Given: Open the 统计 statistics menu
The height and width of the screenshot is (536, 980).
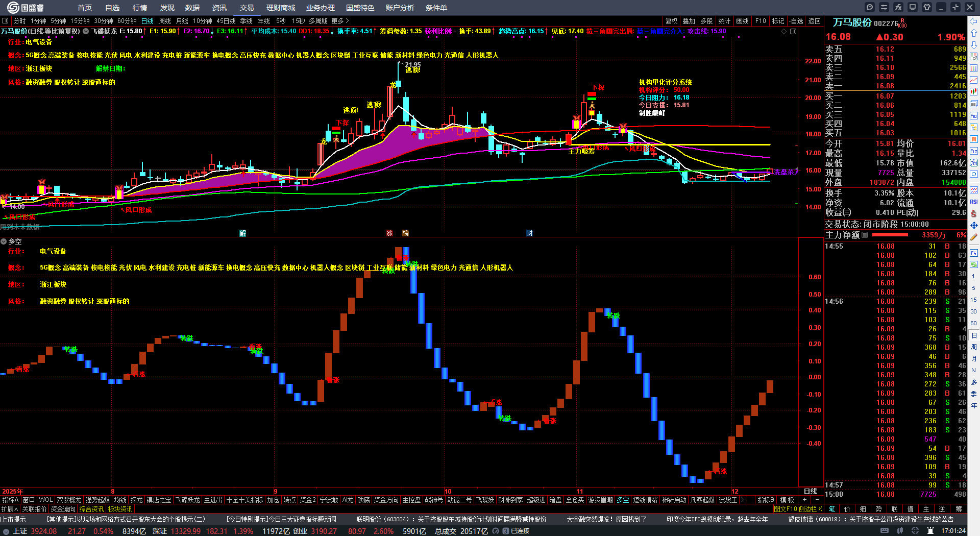Looking at the screenshot, I should (x=724, y=21).
